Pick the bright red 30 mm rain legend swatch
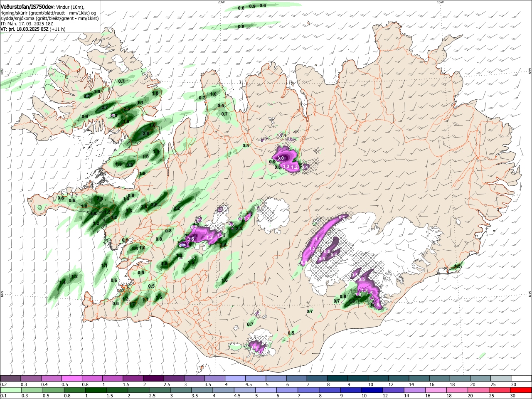 [x=520, y=390]
